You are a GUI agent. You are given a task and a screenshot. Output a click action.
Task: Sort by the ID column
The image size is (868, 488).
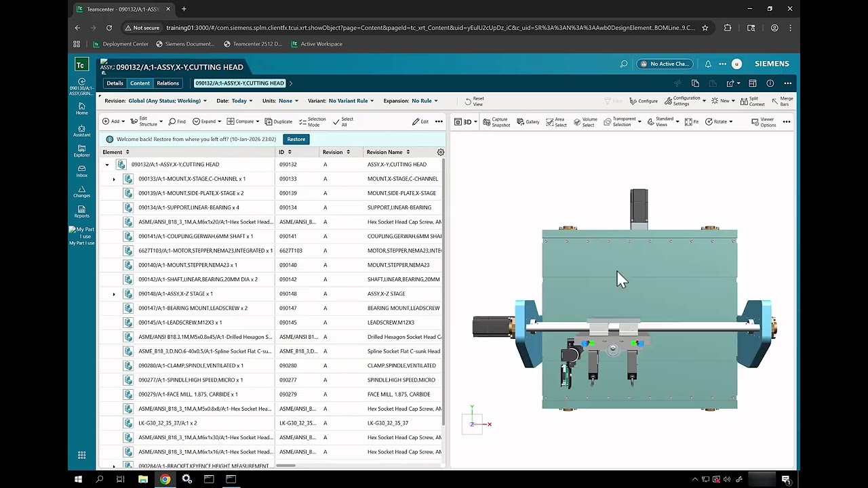285,152
